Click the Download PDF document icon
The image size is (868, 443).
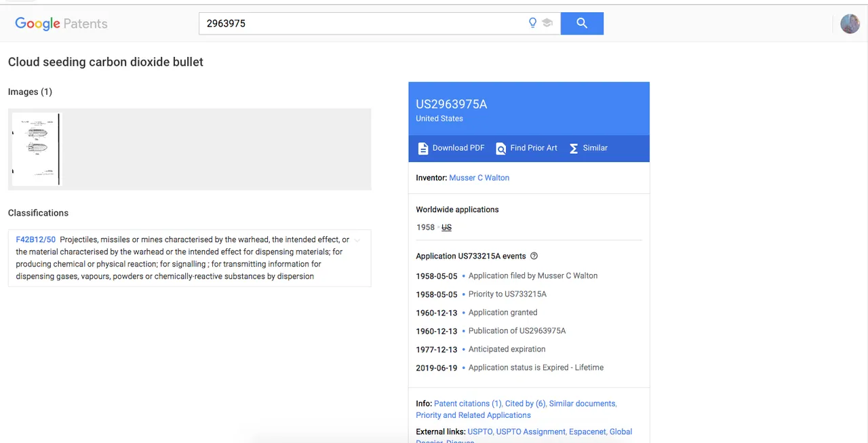pos(423,148)
